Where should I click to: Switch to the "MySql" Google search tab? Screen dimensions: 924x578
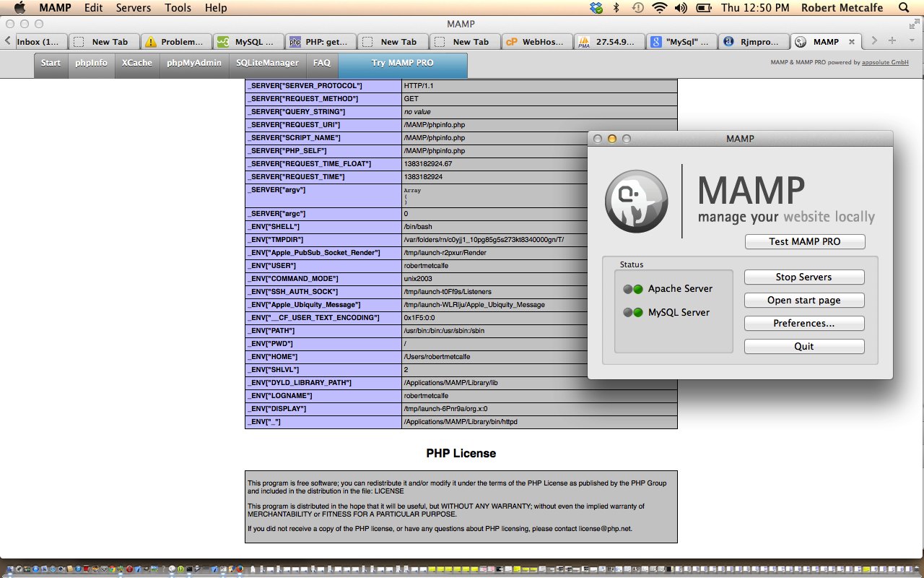(681, 42)
